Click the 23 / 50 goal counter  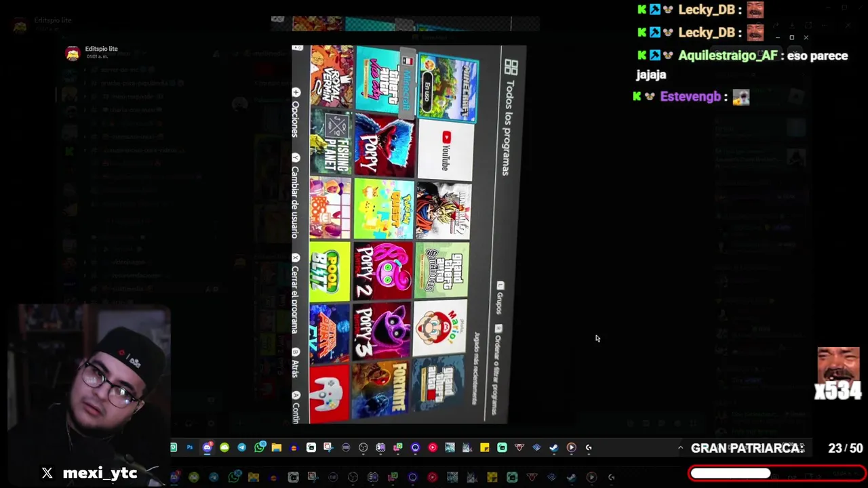click(x=845, y=448)
